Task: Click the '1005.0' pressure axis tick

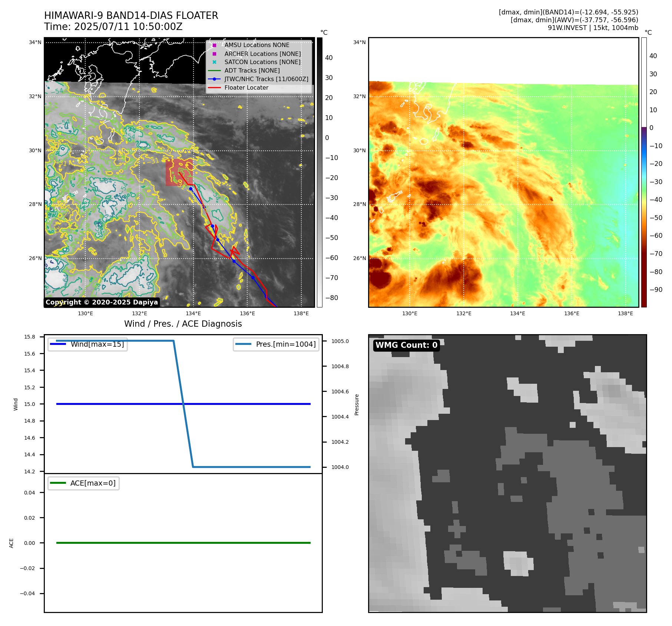Action: pyautogui.click(x=340, y=341)
